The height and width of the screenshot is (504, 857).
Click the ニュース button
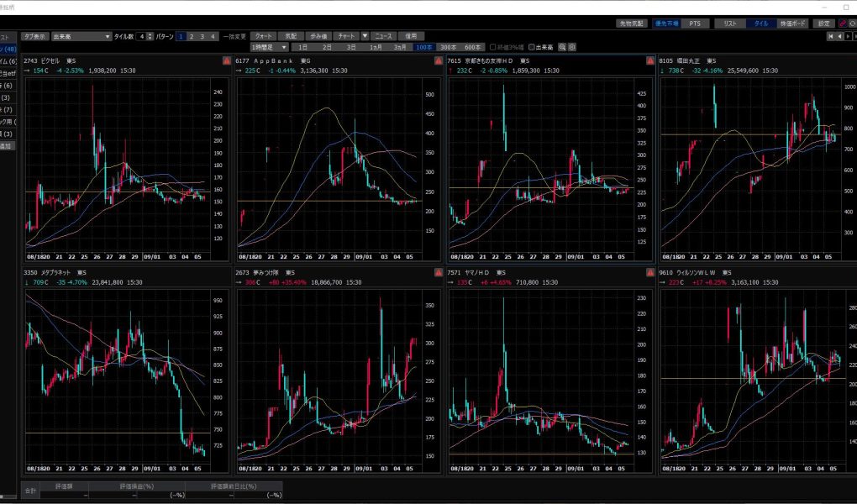(x=383, y=37)
